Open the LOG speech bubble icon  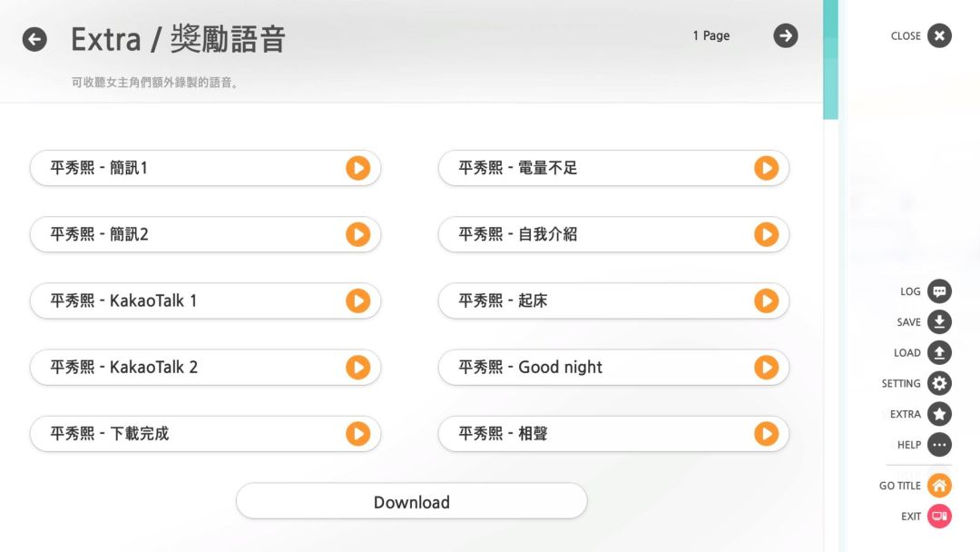[939, 291]
